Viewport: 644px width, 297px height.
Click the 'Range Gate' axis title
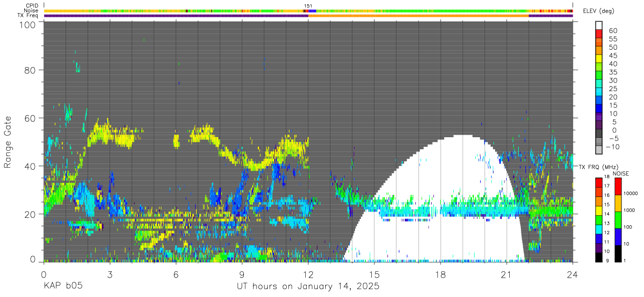[x=8, y=142]
